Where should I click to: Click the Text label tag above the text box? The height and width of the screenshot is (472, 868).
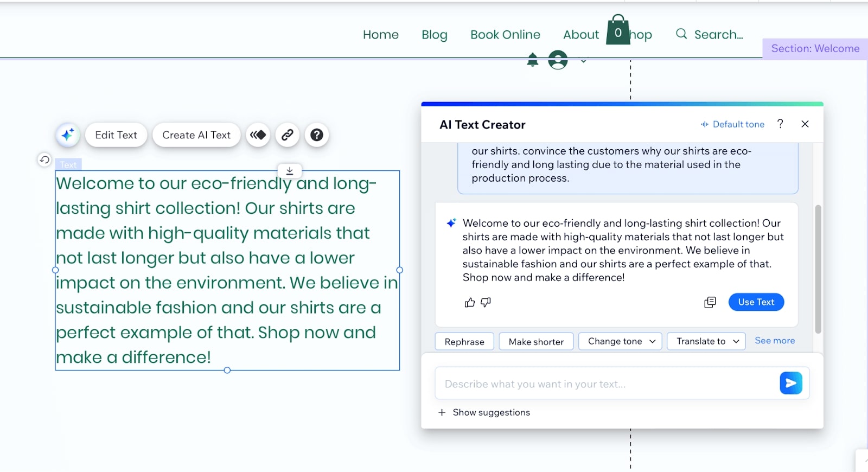[x=68, y=164]
